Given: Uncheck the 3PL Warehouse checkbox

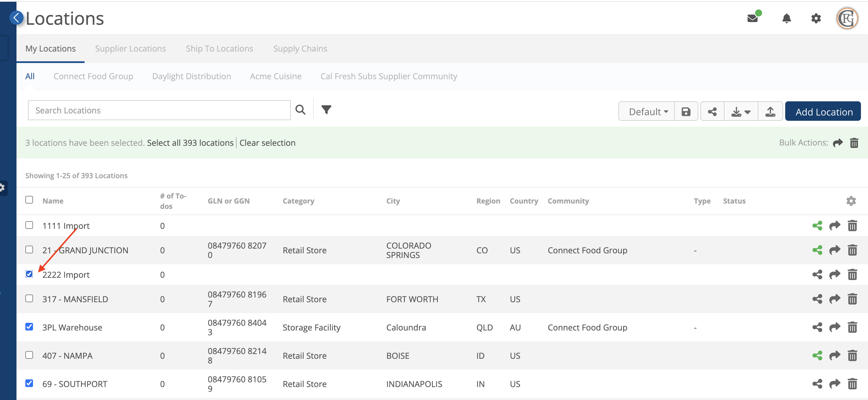Looking at the screenshot, I should (x=29, y=327).
